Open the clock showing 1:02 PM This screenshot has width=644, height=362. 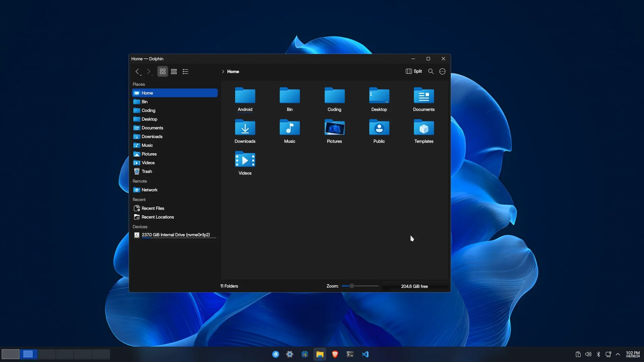(633, 354)
